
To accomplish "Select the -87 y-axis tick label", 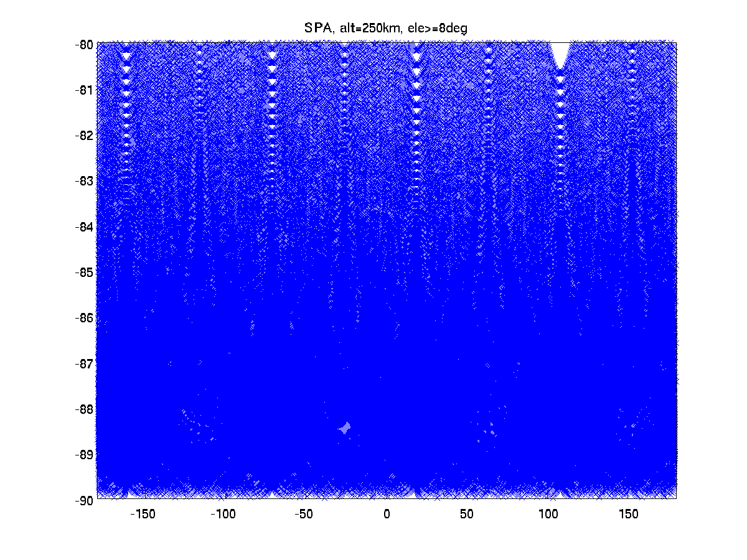I will click(x=85, y=363).
